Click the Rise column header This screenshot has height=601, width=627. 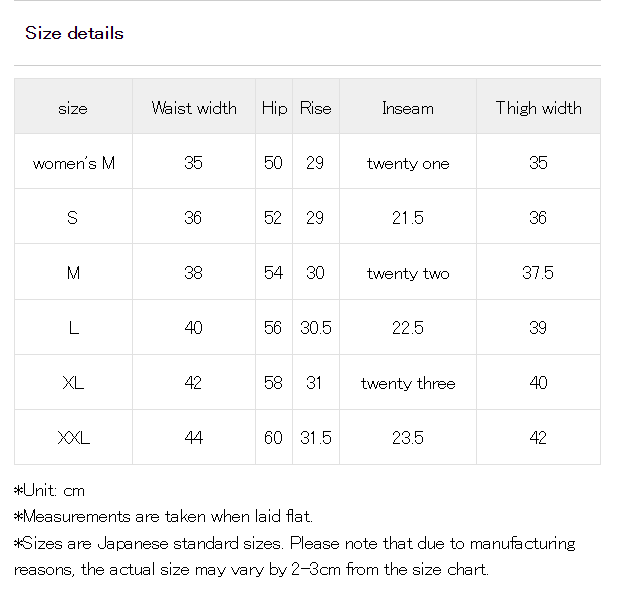click(315, 108)
